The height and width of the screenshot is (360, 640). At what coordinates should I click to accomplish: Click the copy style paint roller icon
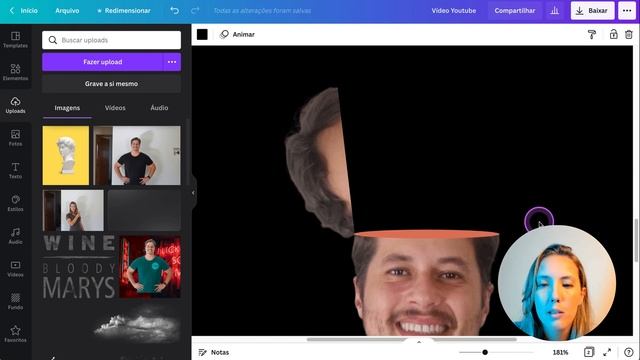(x=591, y=35)
